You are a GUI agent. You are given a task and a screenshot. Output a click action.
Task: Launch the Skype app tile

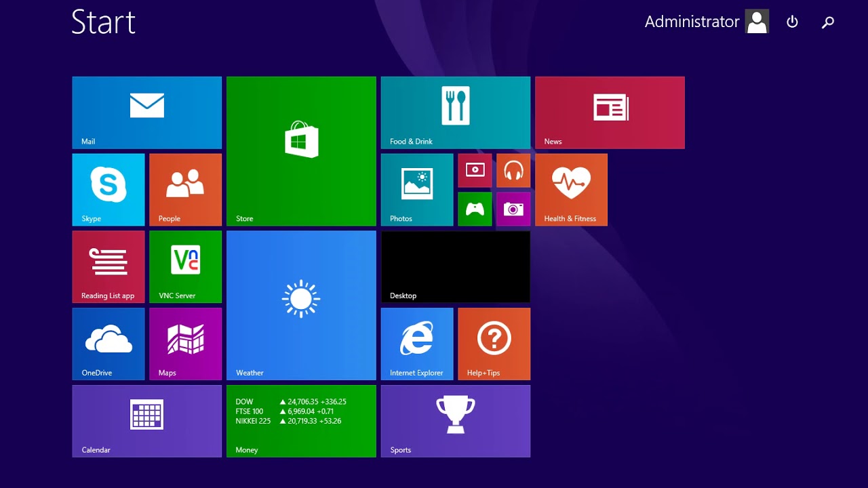108,190
